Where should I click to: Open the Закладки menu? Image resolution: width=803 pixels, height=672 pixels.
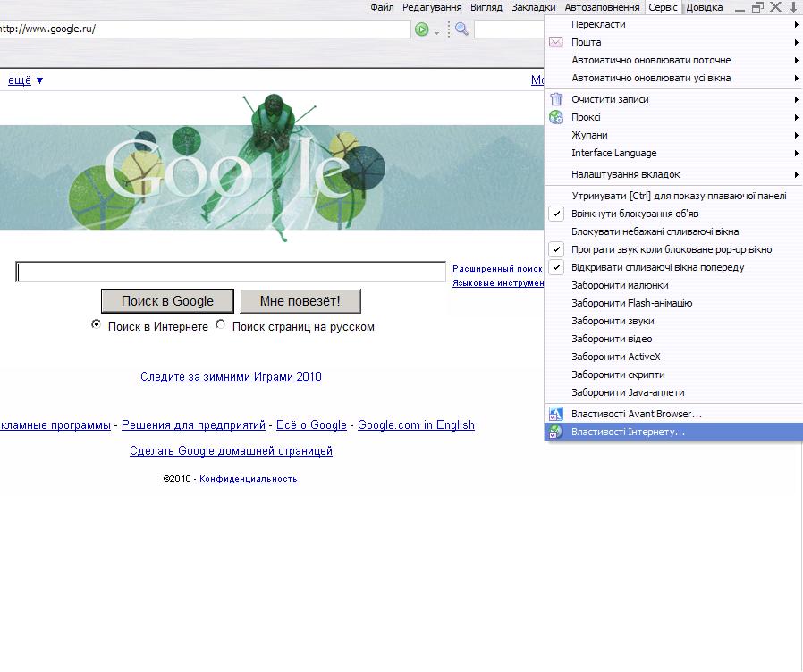click(534, 7)
